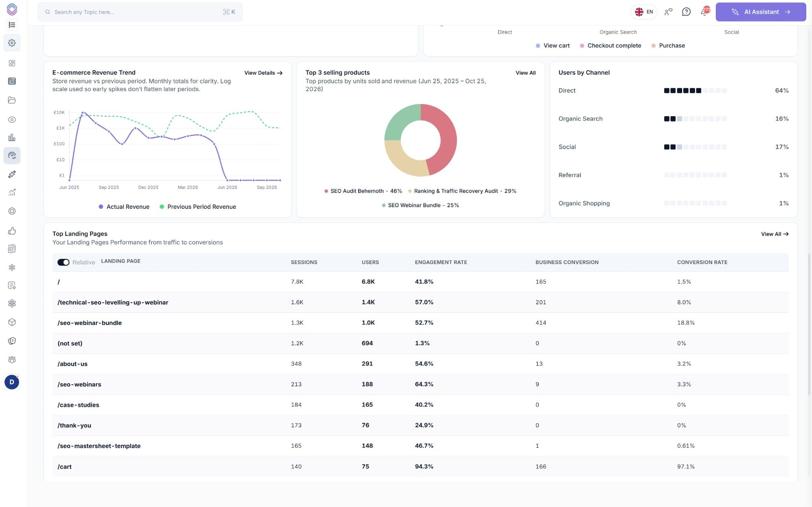Open the document sync icon in sidebar

click(x=12, y=249)
